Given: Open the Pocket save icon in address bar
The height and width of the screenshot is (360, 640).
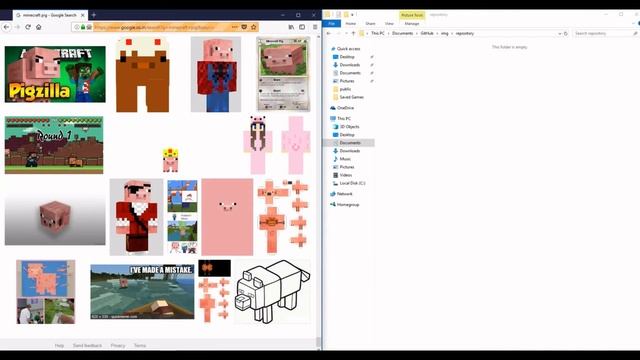Looking at the screenshot, I should click(x=244, y=27).
